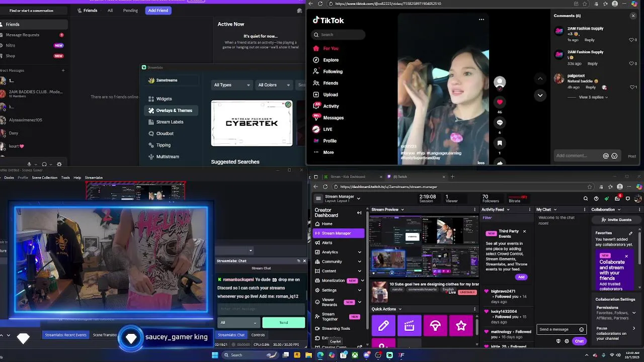Reply to paigeroot's comment
The height and width of the screenshot is (362, 644).
[591, 87]
